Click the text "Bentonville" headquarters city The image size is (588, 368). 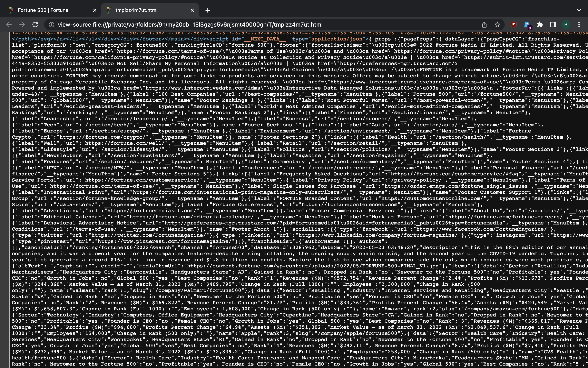tap(144, 272)
